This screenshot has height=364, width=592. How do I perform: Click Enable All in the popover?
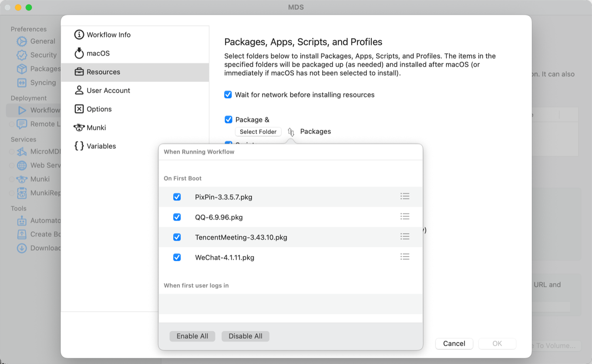pyautogui.click(x=192, y=336)
